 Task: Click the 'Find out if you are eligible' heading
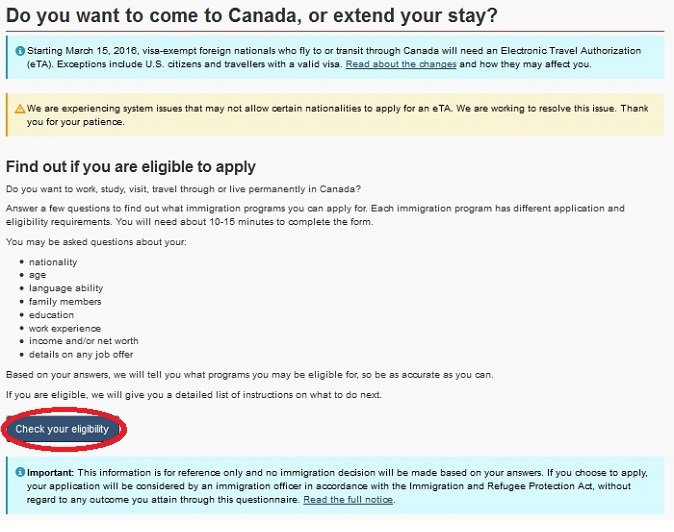(131, 167)
